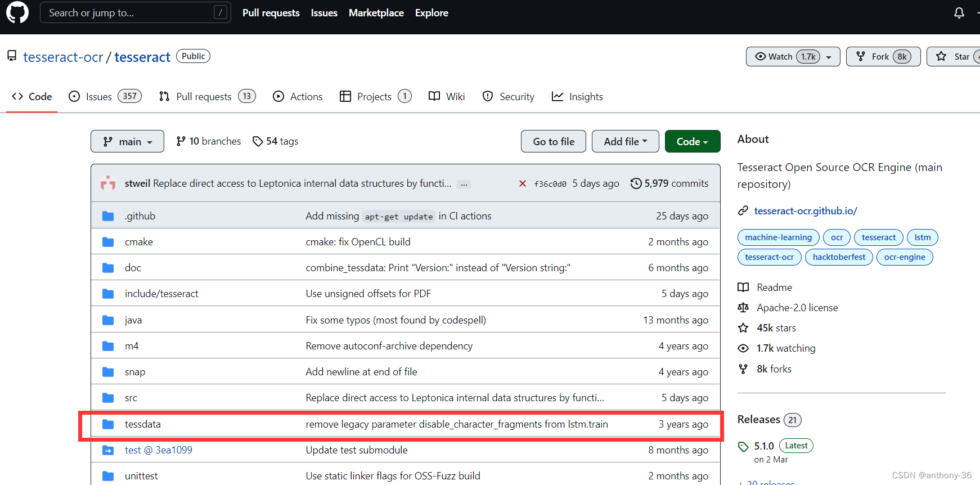The image size is (980, 485).
Task: Focus the Search or jump to field
Action: click(x=136, y=12)
